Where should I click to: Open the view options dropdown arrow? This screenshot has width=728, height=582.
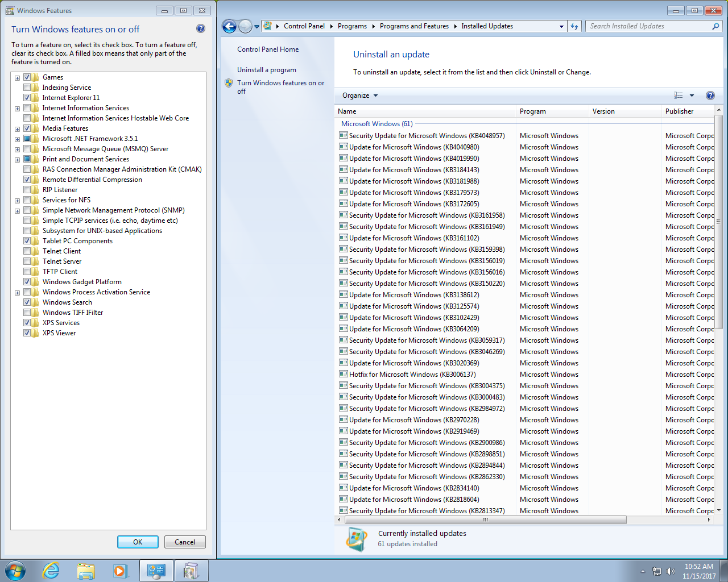coord(692,95)
